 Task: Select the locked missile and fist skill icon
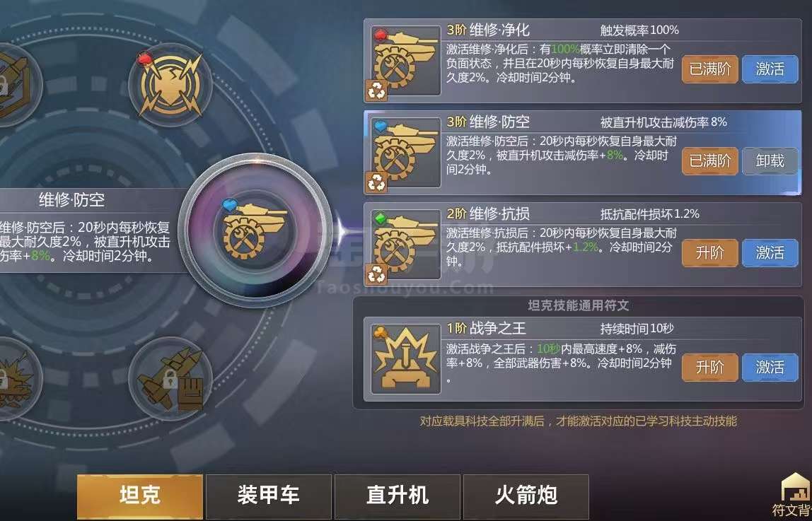170,379
